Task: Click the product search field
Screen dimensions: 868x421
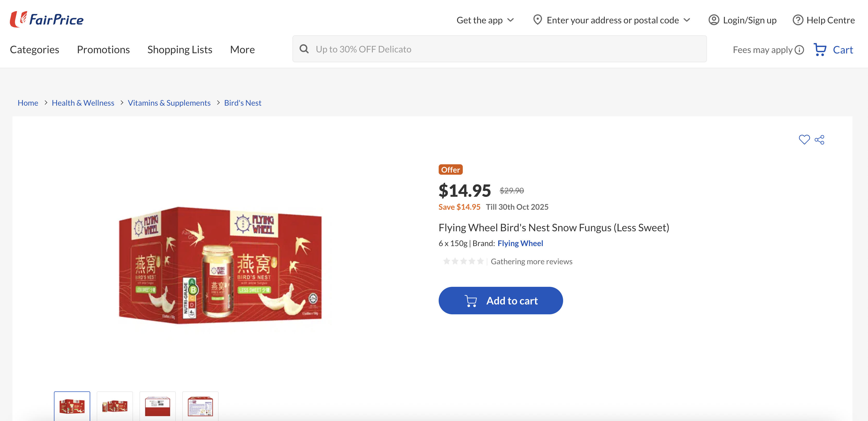Action: [506, 49]
